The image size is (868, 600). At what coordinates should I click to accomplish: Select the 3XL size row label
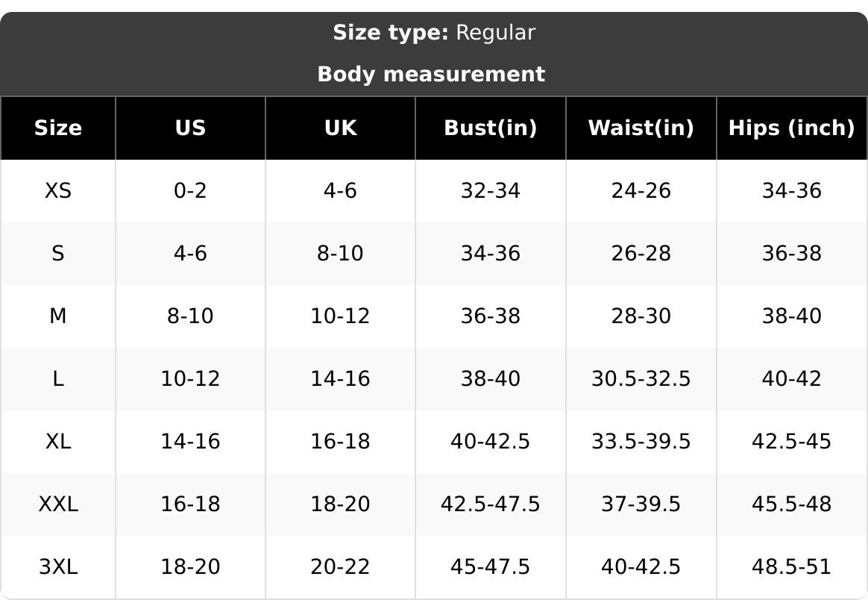[58, 566]
